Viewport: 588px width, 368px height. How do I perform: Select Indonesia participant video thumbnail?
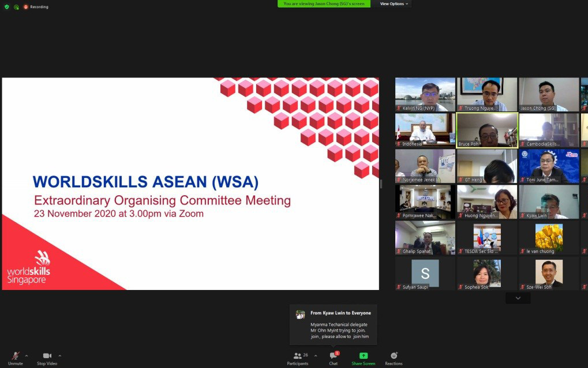pyautogui.click(x=425, y=131)
